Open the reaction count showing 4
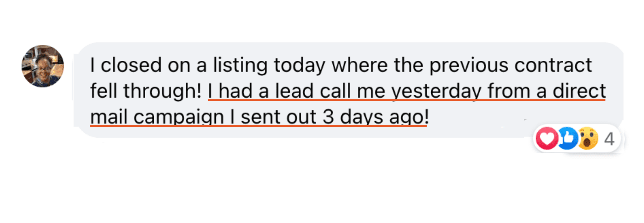This screenshot has width=644, height=223. click(x=609, y=139)
